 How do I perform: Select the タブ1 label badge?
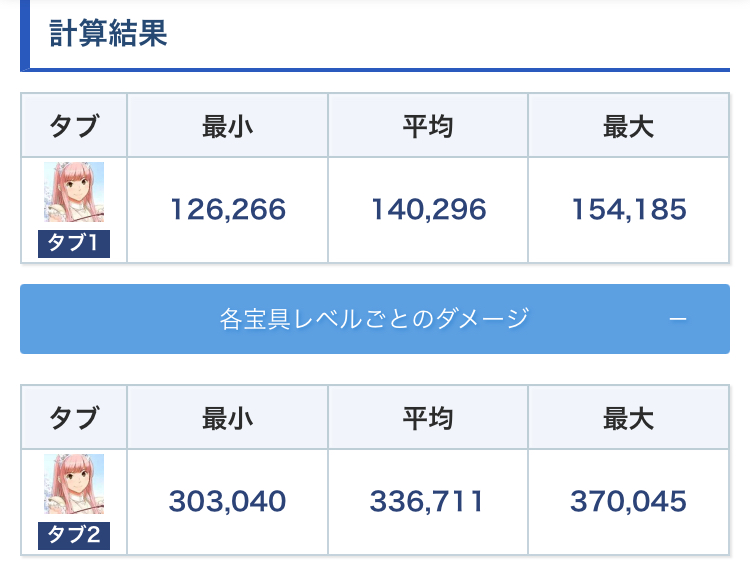click(x=74, y=243)
